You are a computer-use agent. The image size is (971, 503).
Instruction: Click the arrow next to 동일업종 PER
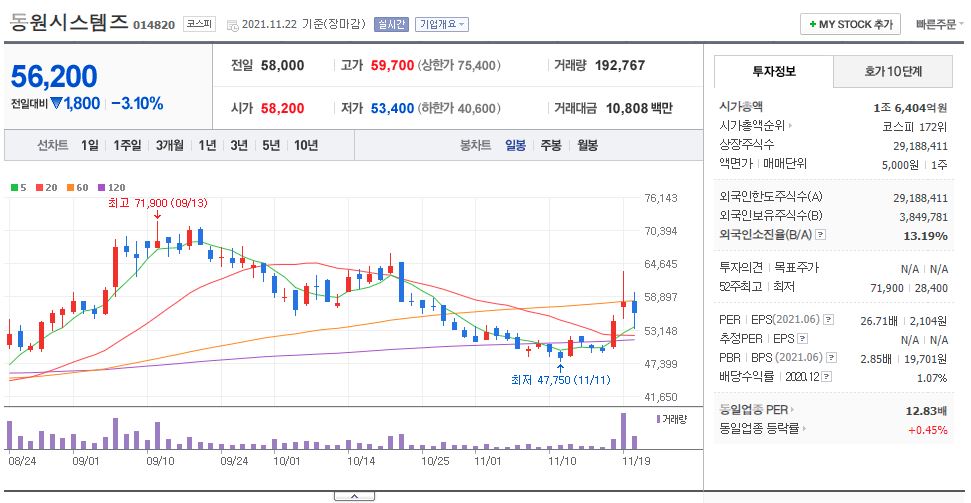point(793,410)
